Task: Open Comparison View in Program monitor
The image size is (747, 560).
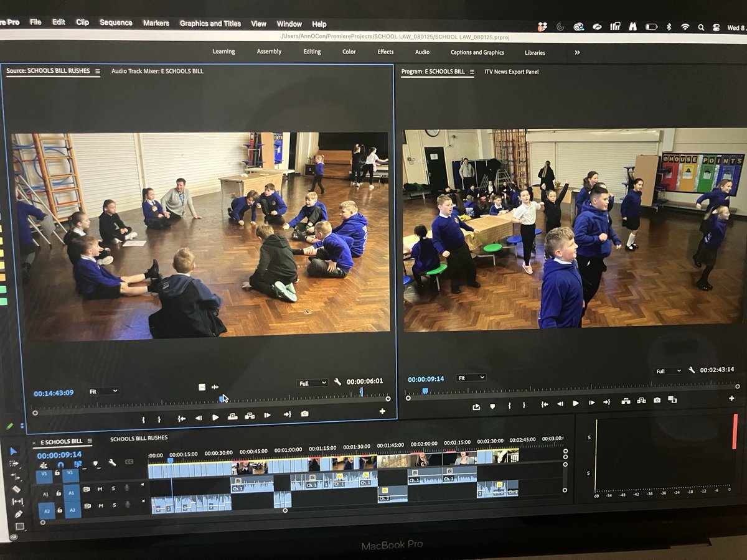Action: click(x=672, y=400)
